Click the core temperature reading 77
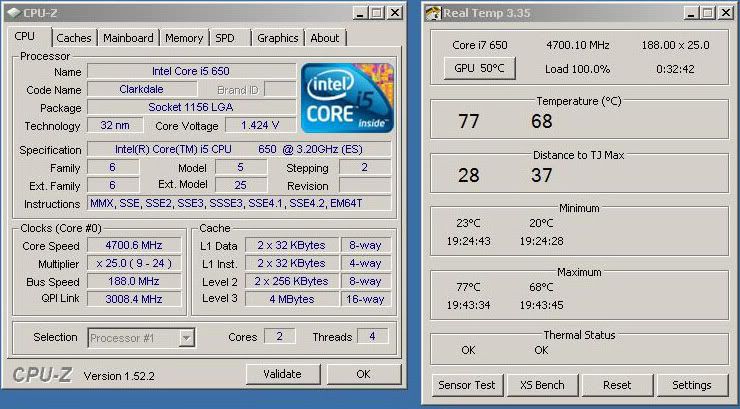Image resolution: width=740 pixels, height=409 pixels. point(469,122)
